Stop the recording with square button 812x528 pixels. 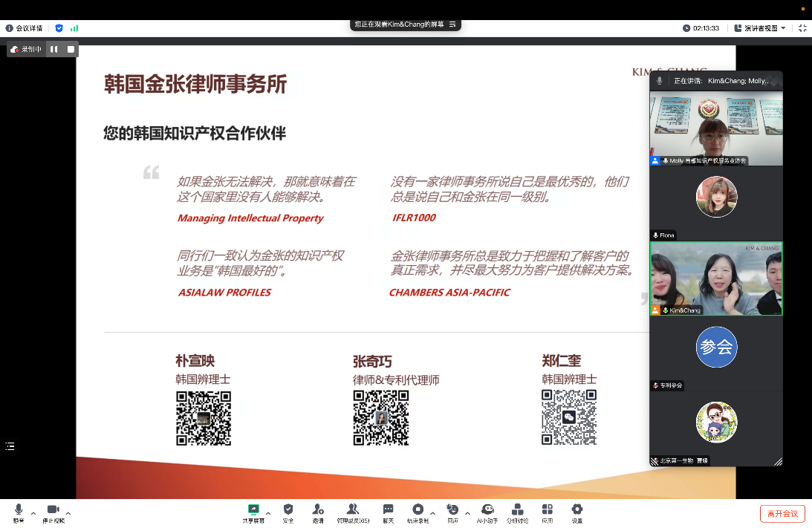pos(71,49)
